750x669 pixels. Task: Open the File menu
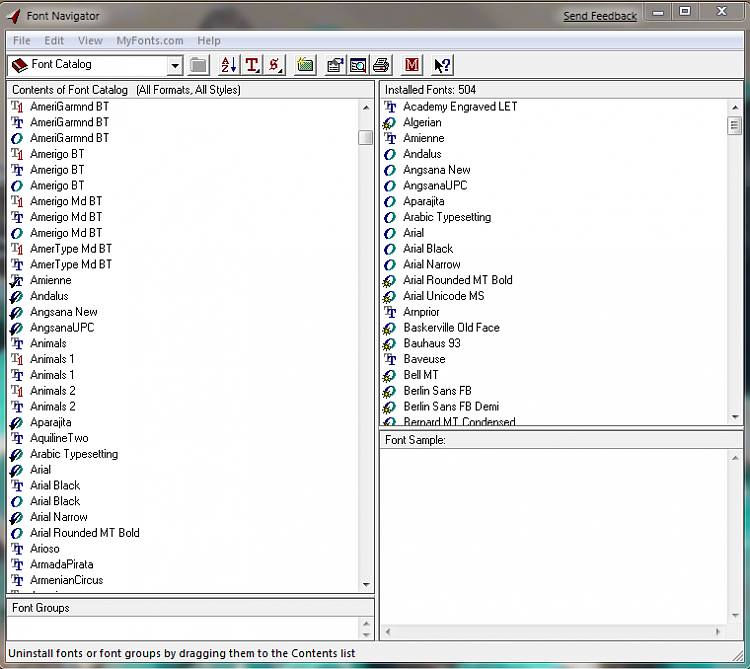[x=22, y=41]
